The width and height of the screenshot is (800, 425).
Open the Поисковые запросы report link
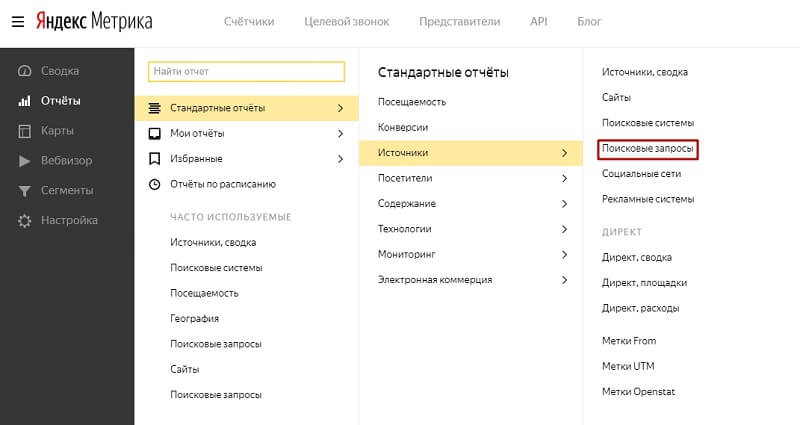(x=648, y=148)
